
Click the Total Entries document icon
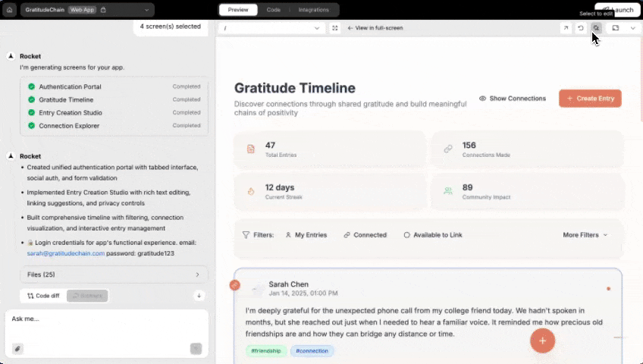click(x=250, y=149)
